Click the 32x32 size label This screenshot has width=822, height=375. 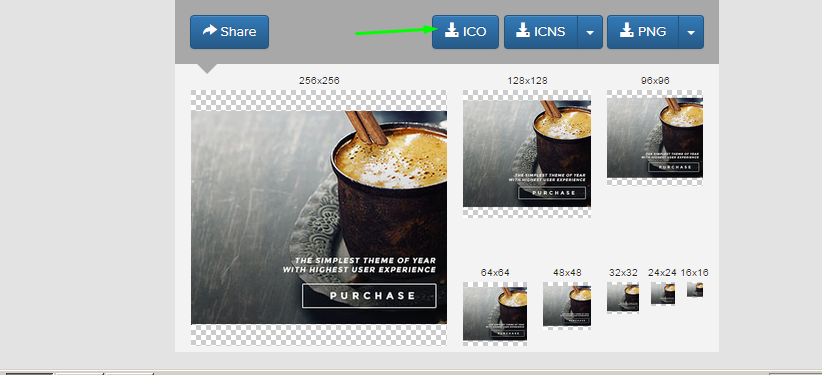coord(623,273)
